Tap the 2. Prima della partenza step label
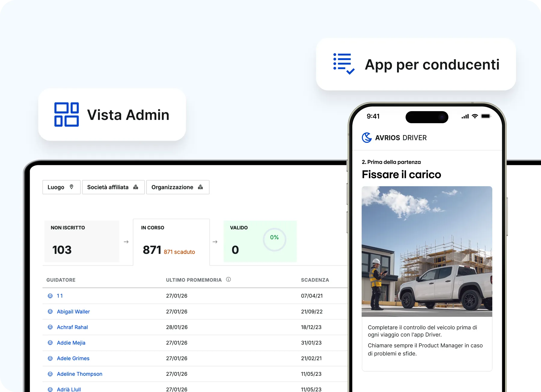The height and width of the screenshot is (392, 541). [391, 162]
